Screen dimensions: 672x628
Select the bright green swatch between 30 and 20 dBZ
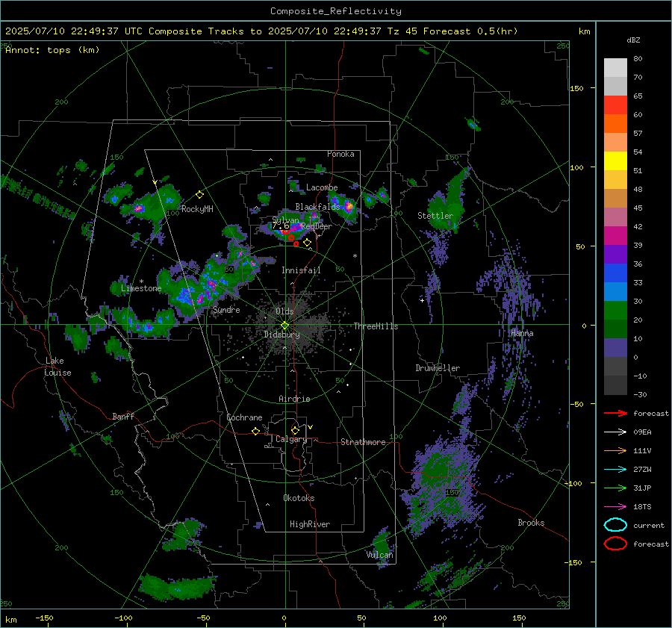click(615, 311)
